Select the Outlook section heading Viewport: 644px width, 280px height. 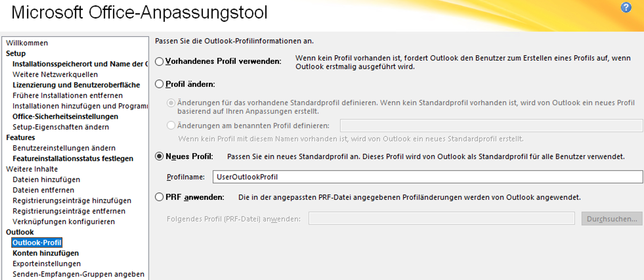pyautogui.click(x=20, y=232)
